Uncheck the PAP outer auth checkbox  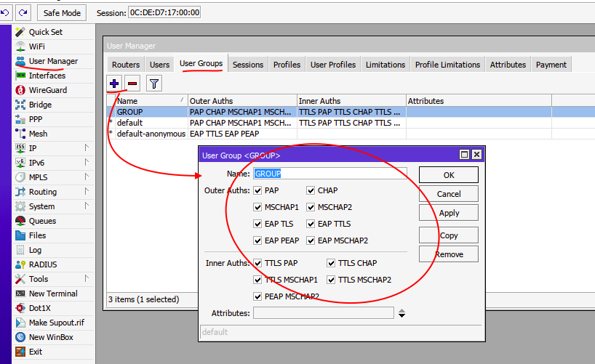[257, 190]
